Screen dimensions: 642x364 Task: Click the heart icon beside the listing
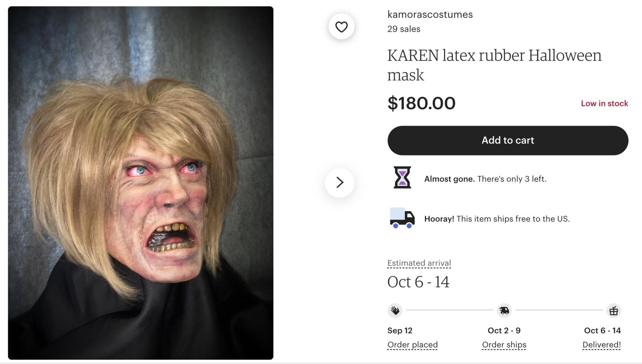[x=341, y=27]
